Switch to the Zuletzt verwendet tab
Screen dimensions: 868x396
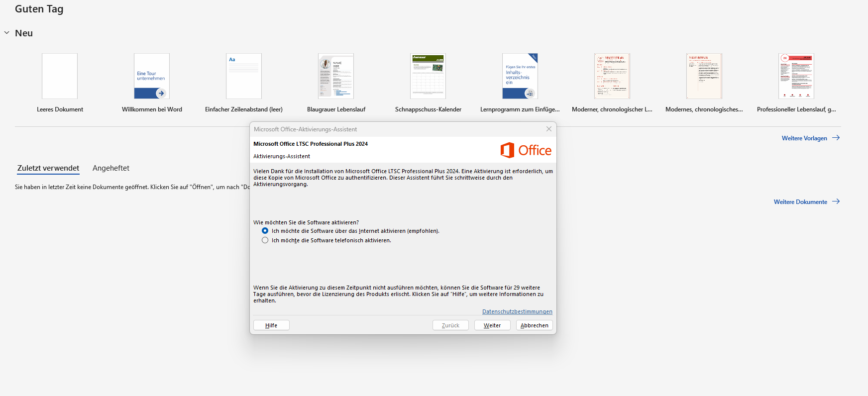pos(48,168)
